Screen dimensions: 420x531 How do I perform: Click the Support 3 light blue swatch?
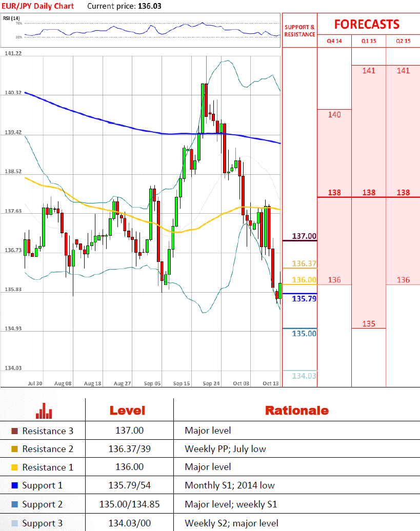point(14,523)
